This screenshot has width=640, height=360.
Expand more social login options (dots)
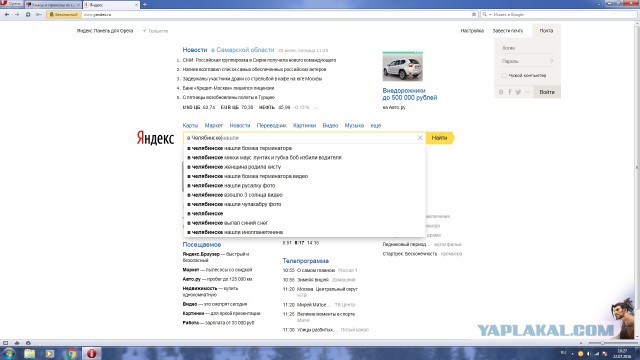(x=527, y=92)
